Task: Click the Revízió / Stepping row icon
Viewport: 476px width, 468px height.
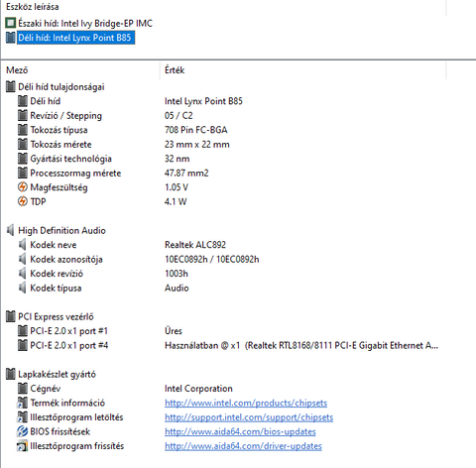Action: (23, 115)
